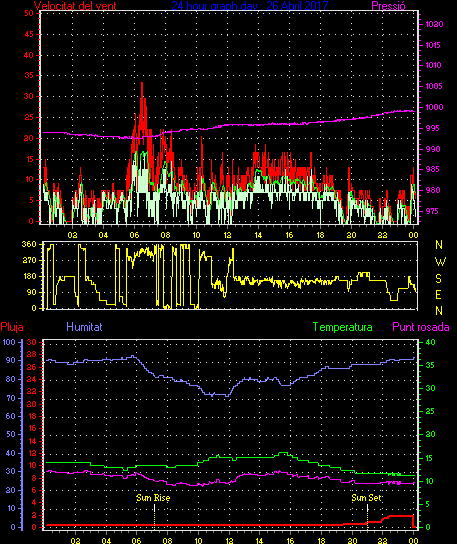Select the 35 value on wind speed axis
Screen dimensions: 457x544
[29, 75]
